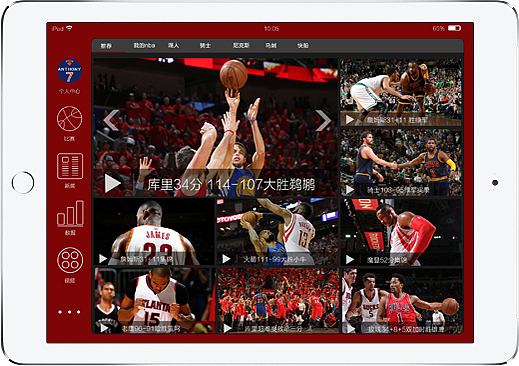Click the 个人中心 label under avatar

tap(69, 91)
